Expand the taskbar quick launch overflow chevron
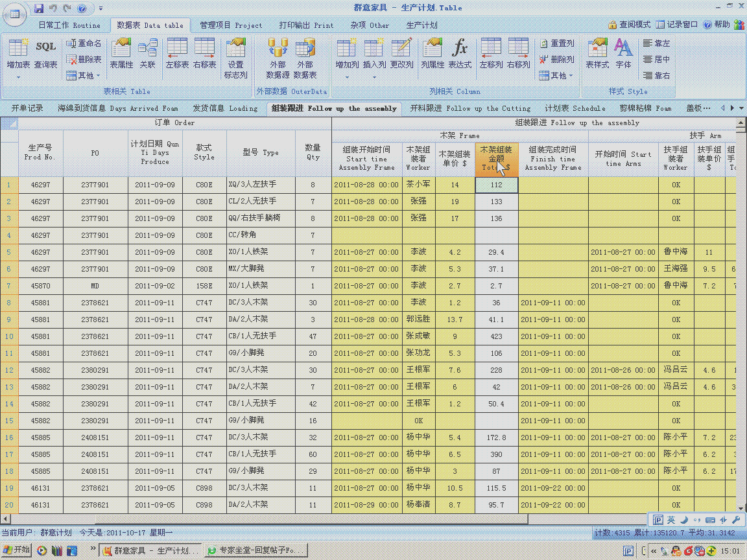This screenshot has width=747, height=560. pos(93,549)
